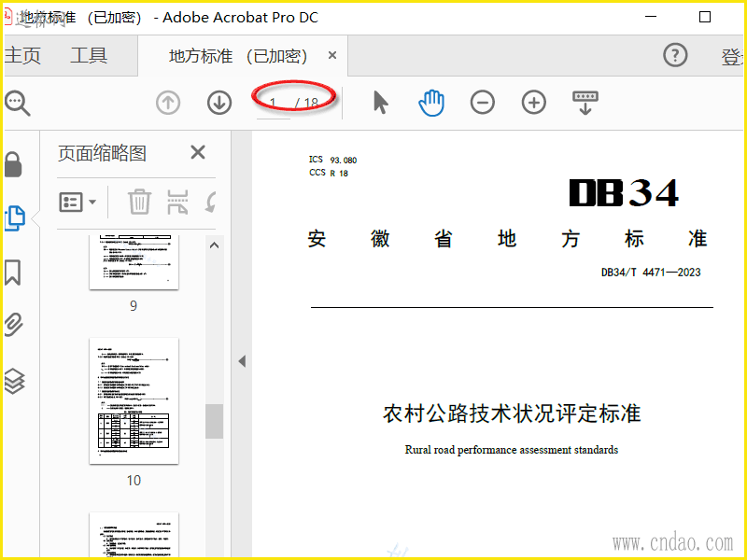Choose the selection arrow tool
Image resolution: width=747 pixels, height=560 pixels.
click(x=381, y=103)
